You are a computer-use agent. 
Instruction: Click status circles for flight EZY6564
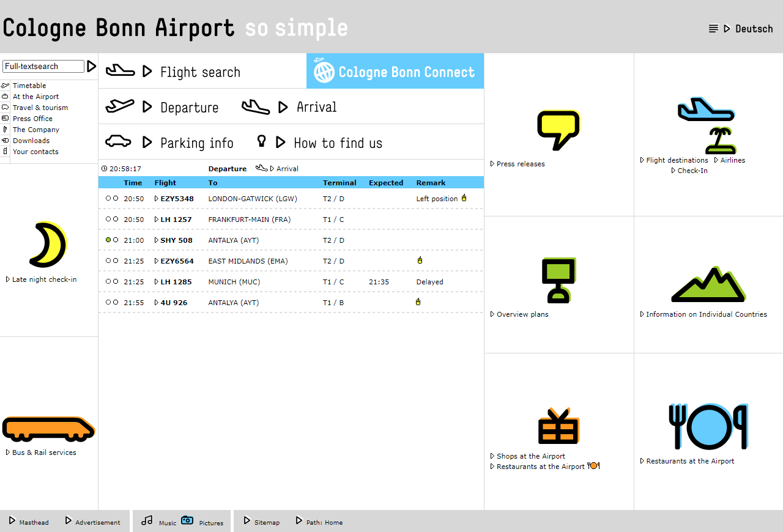112,260
